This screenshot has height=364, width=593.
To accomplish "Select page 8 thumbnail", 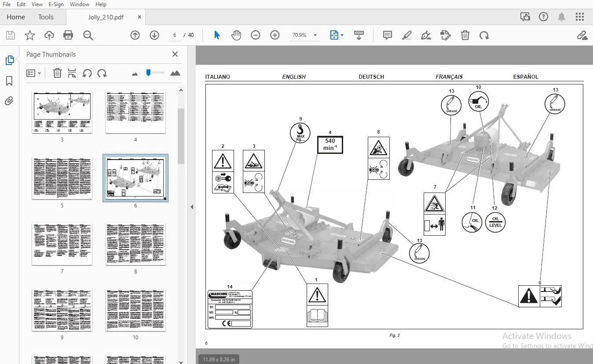I will (x=135, y=244).
